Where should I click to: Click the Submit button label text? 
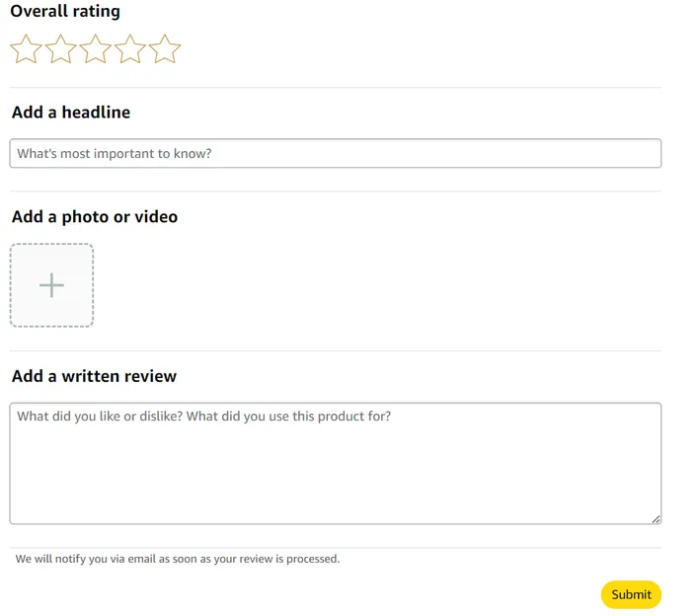[x=631, y=594]
